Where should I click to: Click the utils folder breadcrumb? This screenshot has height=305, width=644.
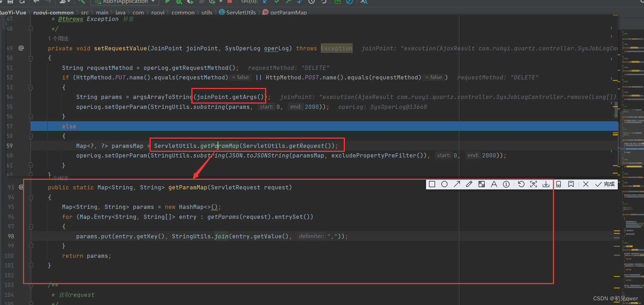207,12
